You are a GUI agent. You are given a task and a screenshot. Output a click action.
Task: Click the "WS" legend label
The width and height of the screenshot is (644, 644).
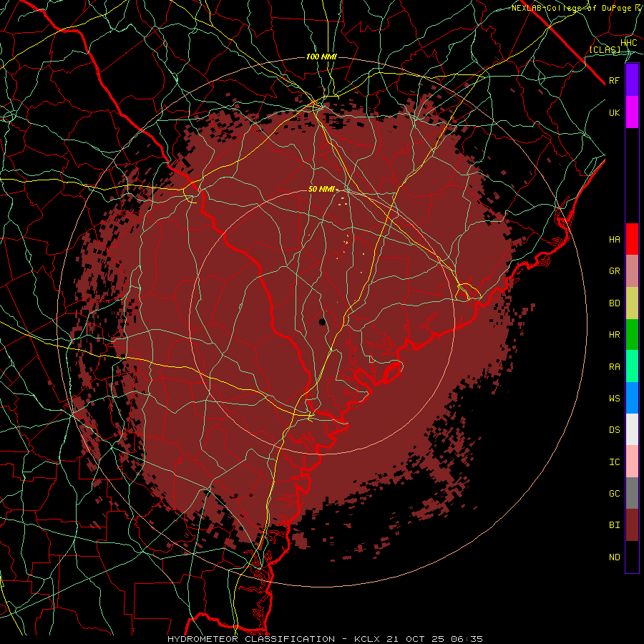(x=615, y=399)
